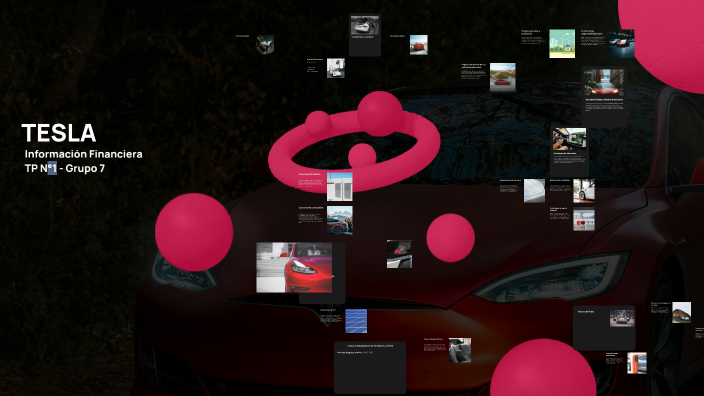
Task: Open the grayscale car front thumbnail in dark card
Action: click(x=622, y=318)
